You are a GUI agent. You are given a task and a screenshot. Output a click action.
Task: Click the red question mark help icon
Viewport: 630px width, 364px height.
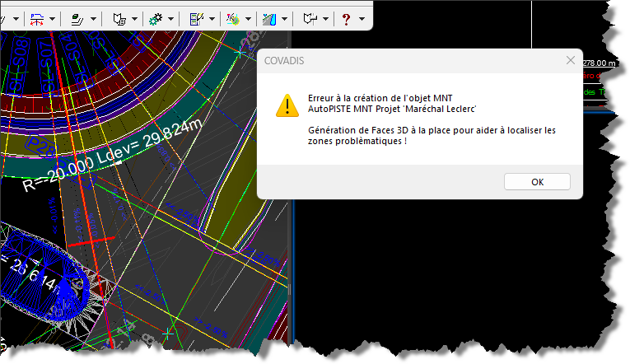pyautogui.click(x=346, y=19)
